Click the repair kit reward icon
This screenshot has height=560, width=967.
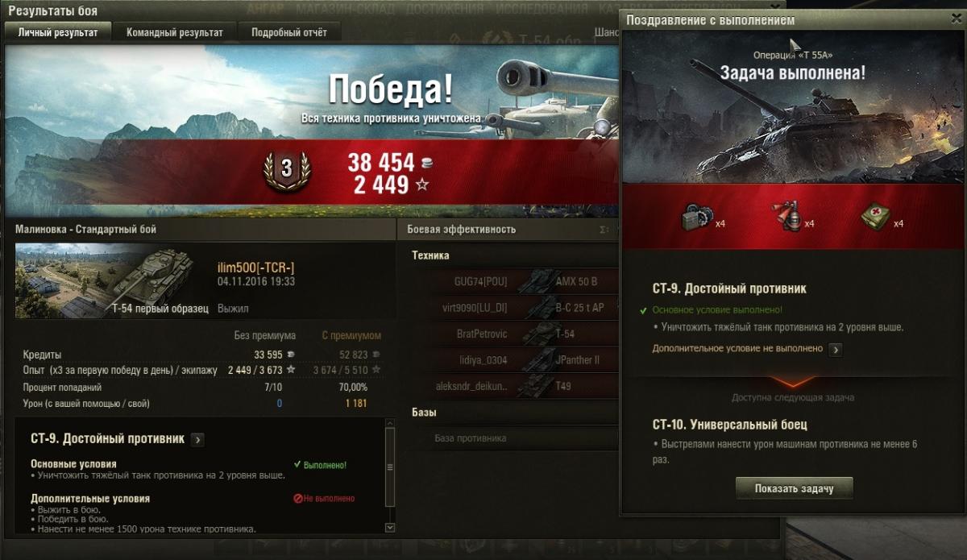pyautogui.click(x=695, y=218)
